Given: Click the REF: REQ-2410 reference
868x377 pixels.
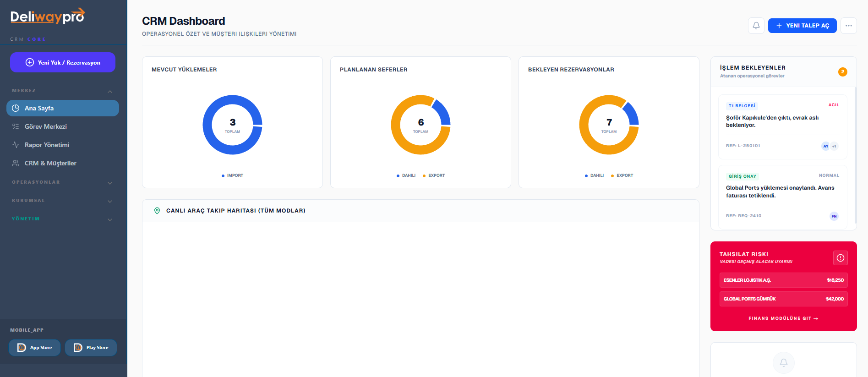Looking at the screenshot, I should point(744,216).
